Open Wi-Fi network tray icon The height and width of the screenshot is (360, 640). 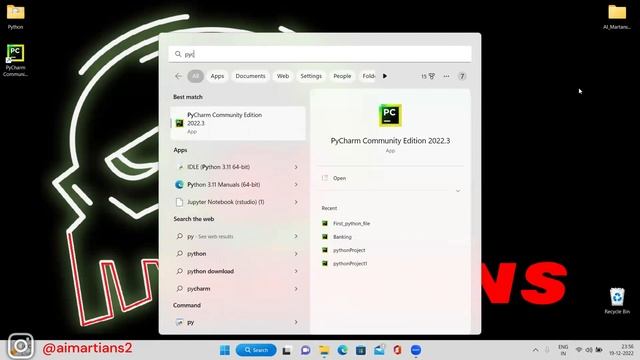[579, 350]
